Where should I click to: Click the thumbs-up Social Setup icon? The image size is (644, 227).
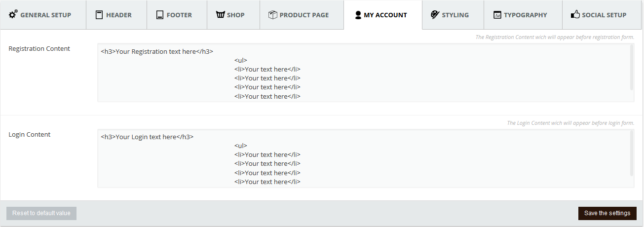575,14
